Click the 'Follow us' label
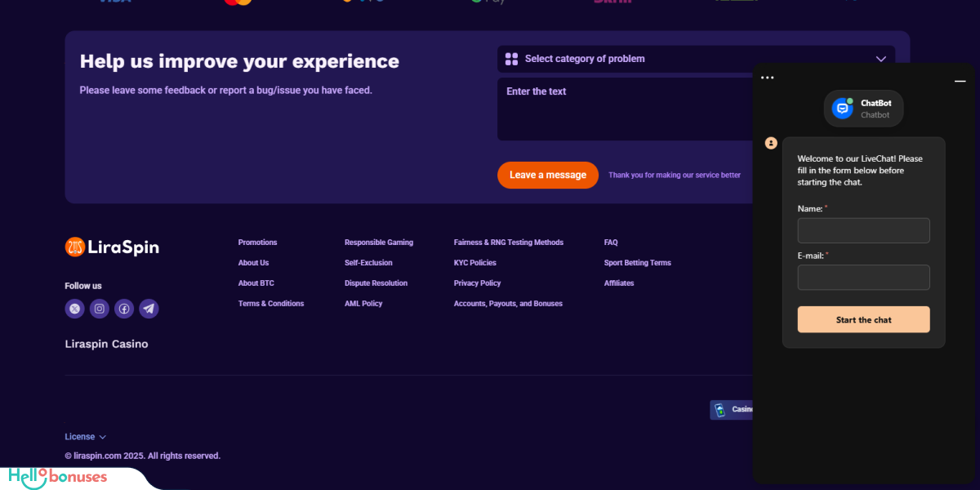The image size is (980, 490). pyautogui.click(x=83, y=286)
